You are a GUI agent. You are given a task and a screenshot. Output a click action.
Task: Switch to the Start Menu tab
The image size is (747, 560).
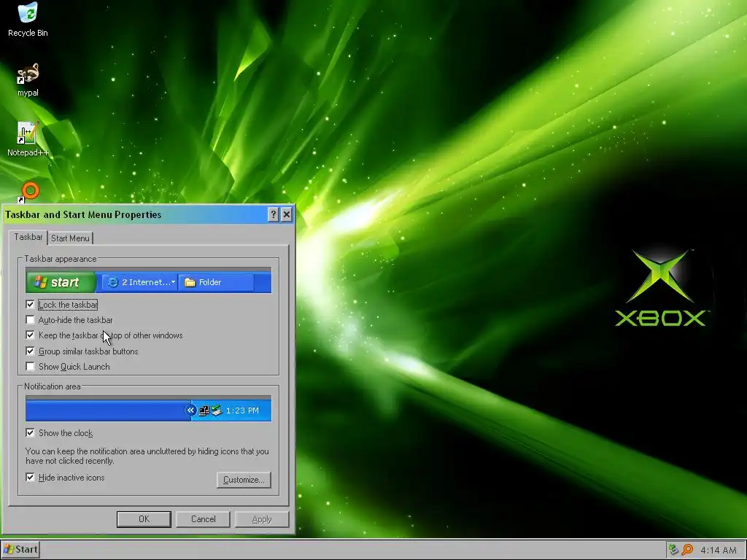tap(70, 238)
